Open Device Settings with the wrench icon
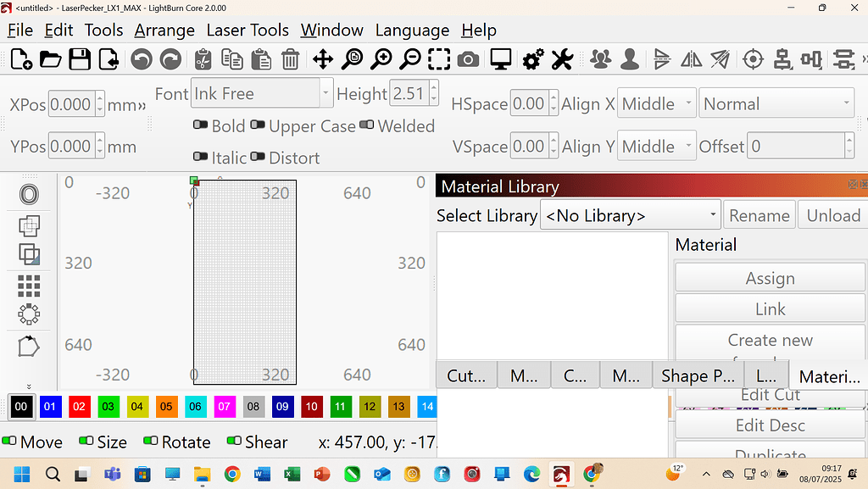The image size is (868, 489). 562,59
